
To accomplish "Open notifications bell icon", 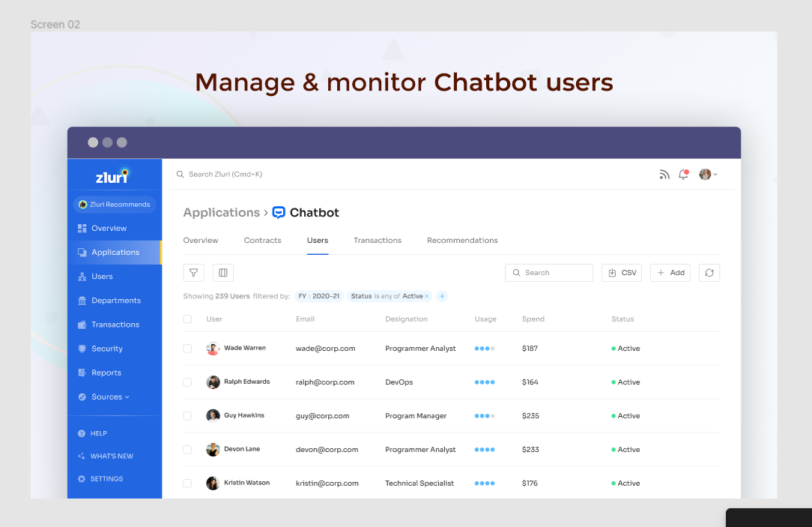I will (684, 175).
